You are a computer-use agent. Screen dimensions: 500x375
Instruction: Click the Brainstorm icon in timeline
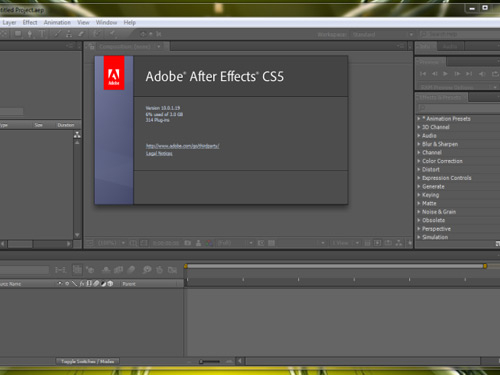click(147, 270)
